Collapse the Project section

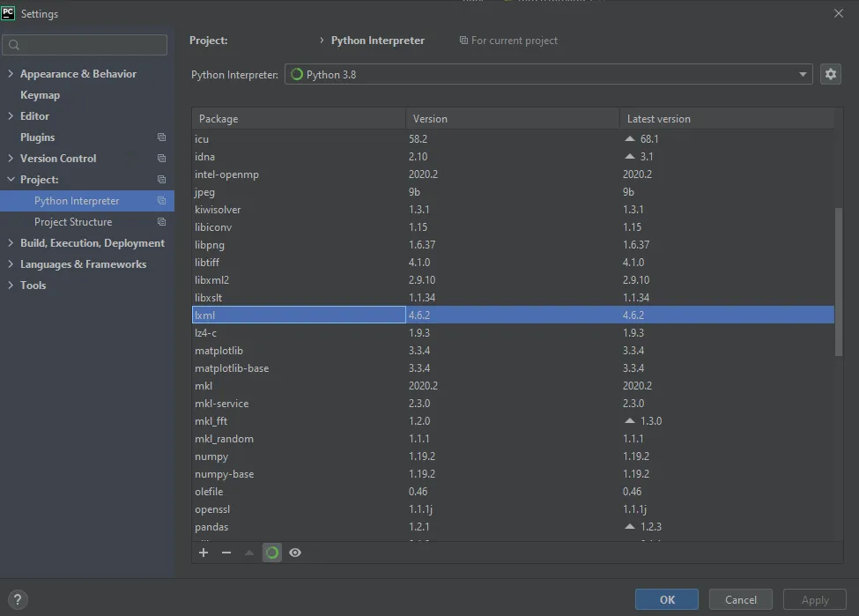click(x=11, y=179)
